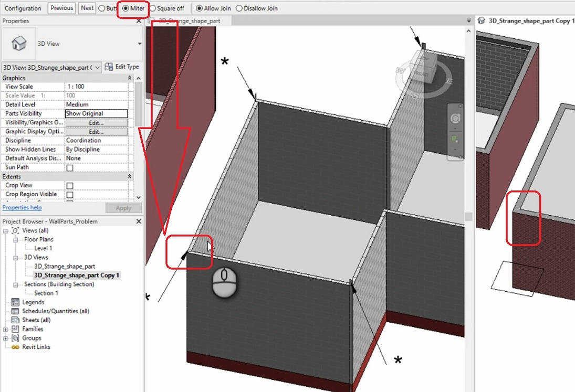Open the full navigation wheel on the navigation bar

tap(455, 119)
